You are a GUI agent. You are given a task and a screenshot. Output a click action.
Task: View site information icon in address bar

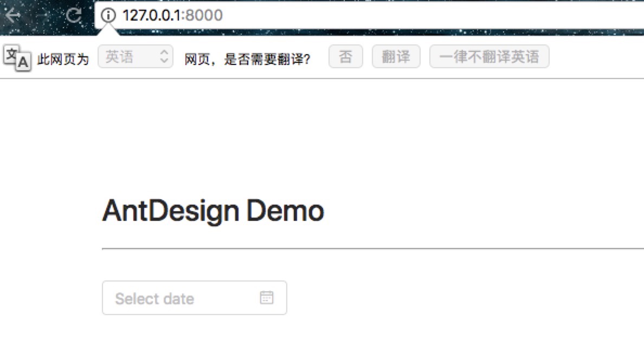point(108,15)
